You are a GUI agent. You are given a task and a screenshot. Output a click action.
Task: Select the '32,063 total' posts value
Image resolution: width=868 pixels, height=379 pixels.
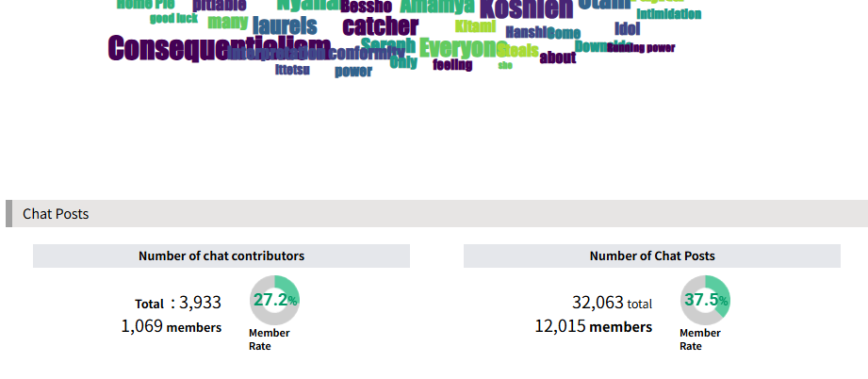point(612,303)
